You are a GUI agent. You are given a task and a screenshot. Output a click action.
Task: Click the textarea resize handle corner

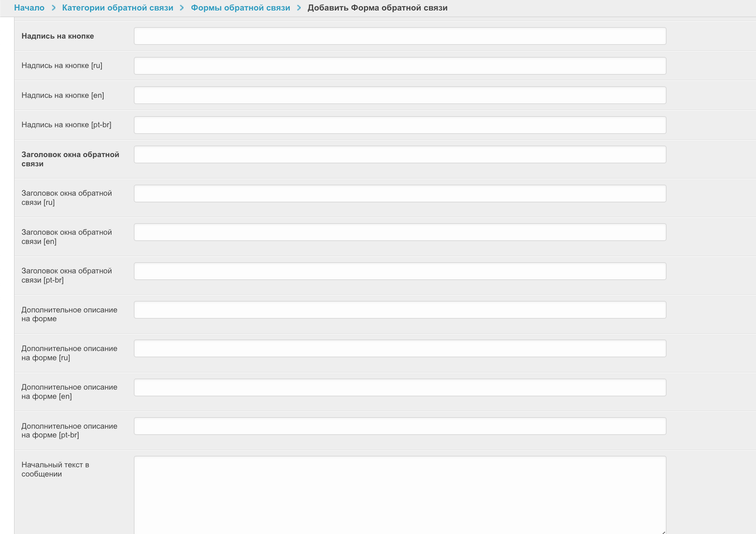(x=663, y=532)
